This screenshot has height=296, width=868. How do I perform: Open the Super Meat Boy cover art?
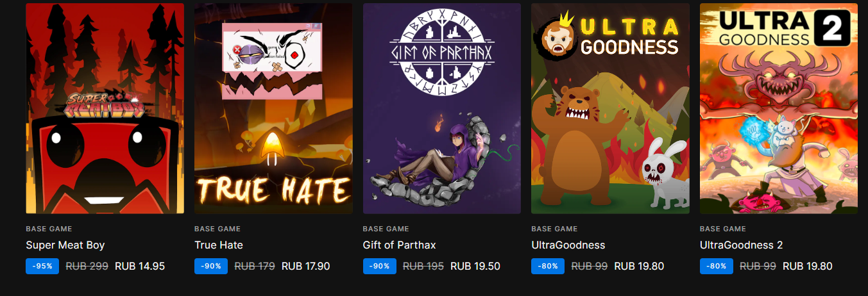(105, 108)
